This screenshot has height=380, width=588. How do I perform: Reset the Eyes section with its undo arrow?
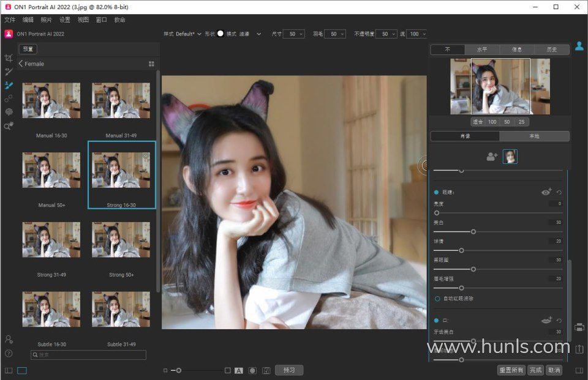[x=559, y=192]
